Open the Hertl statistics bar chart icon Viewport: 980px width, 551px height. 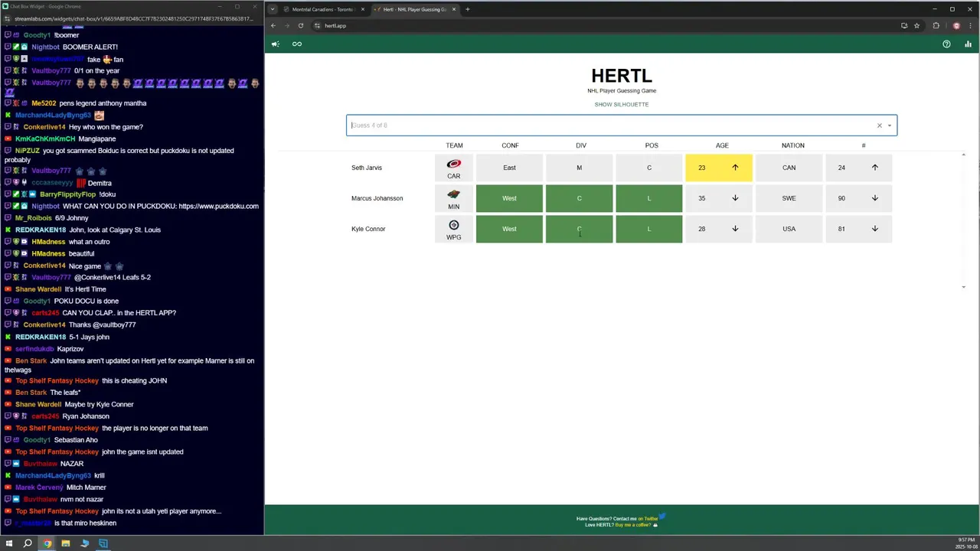968,44
